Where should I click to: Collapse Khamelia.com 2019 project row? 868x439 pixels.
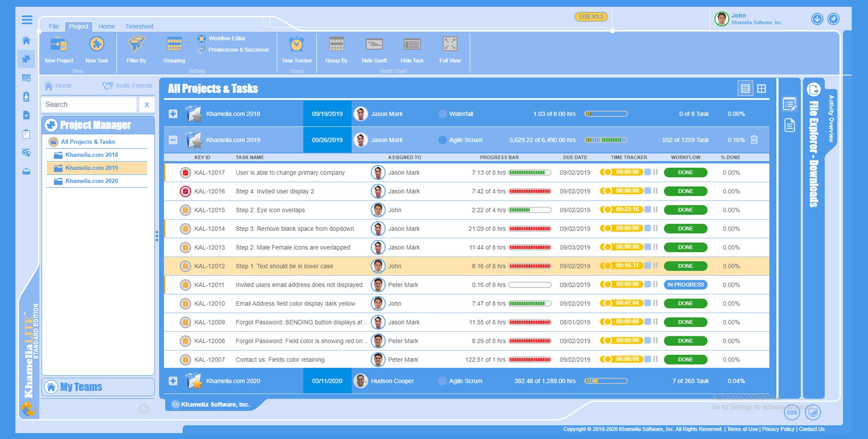click(173, 140)
